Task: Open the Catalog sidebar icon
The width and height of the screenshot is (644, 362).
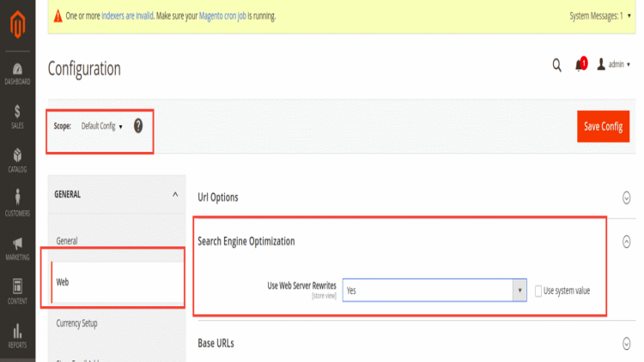Action: [x=17, y=160]
